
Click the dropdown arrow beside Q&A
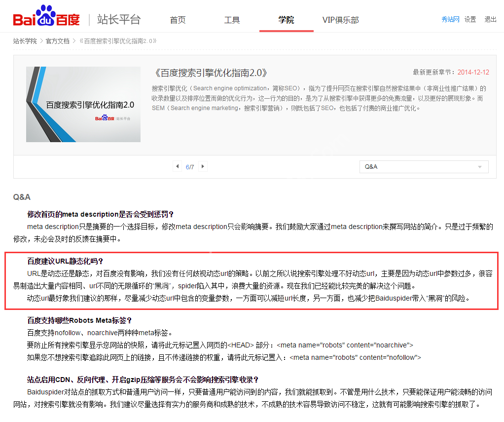480,167
